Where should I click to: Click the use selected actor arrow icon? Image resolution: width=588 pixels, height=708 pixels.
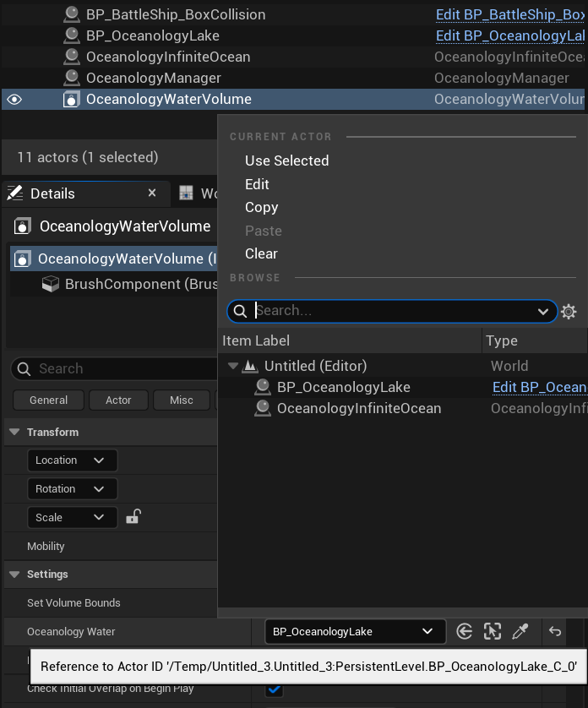[464, 631]
